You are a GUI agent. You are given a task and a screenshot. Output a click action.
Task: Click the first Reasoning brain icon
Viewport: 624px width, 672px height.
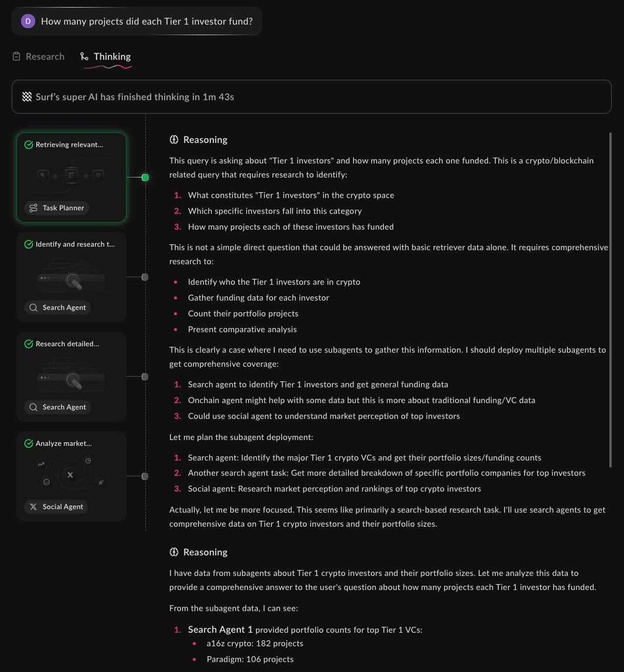[x=174, y=139]
